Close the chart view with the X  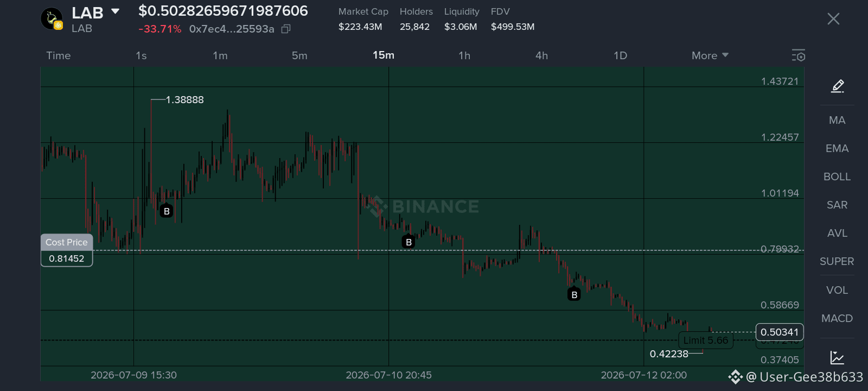tap(833, 19)
